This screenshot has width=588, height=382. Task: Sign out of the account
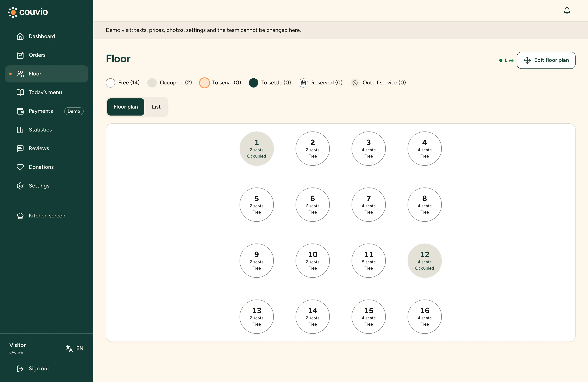click(x=46, y=368)
